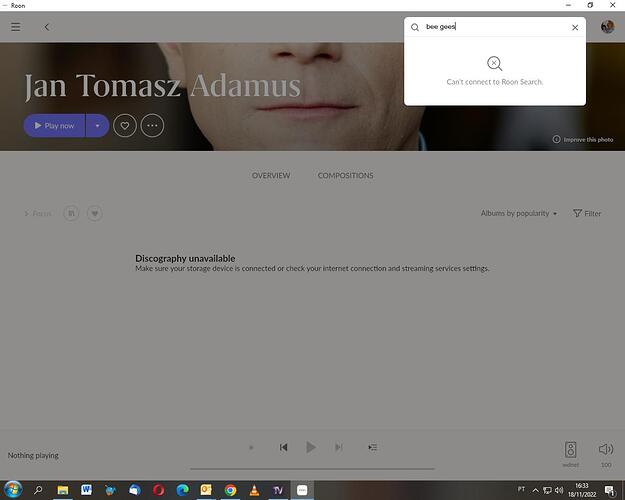625x500 pixels.
Task: Expand the Focus option
Action: (x=38, y=213)
